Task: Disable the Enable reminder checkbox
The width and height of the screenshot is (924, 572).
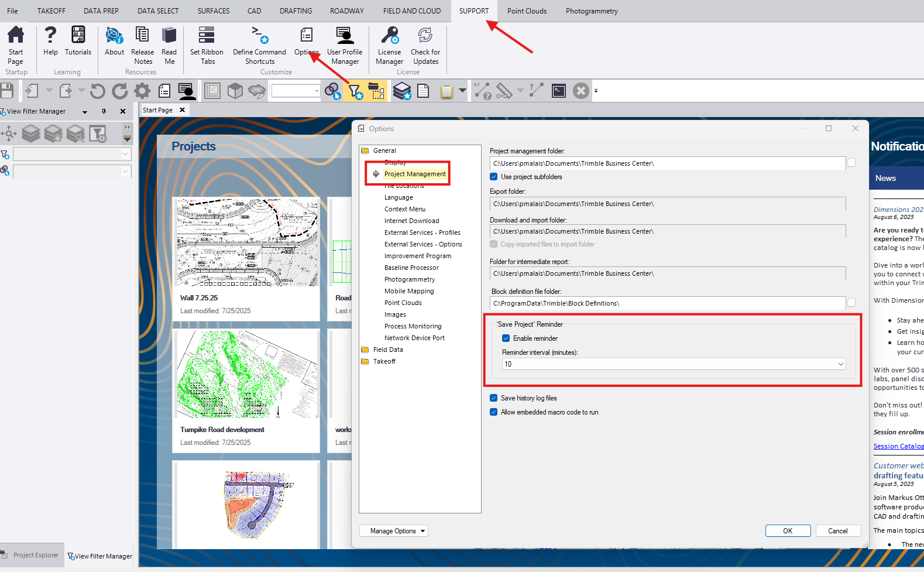Action: coord(506,338)
